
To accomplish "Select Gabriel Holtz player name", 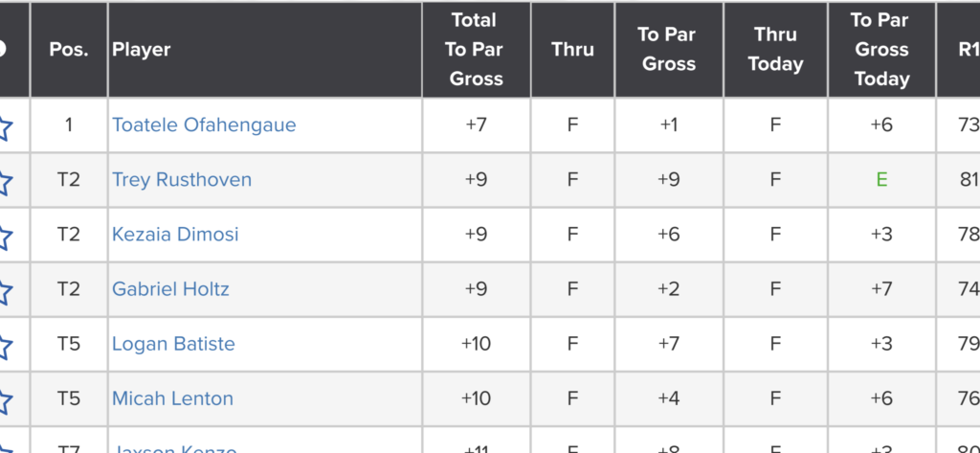I will [x=170, y=288].
